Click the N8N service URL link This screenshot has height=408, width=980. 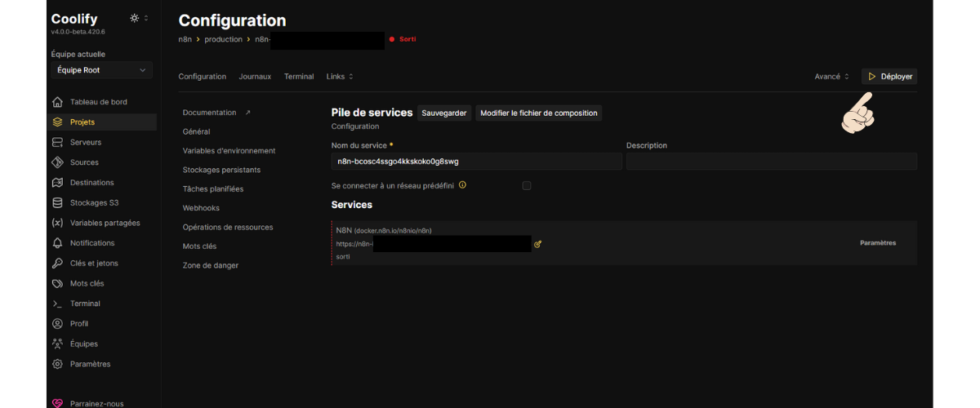point(434,244)
